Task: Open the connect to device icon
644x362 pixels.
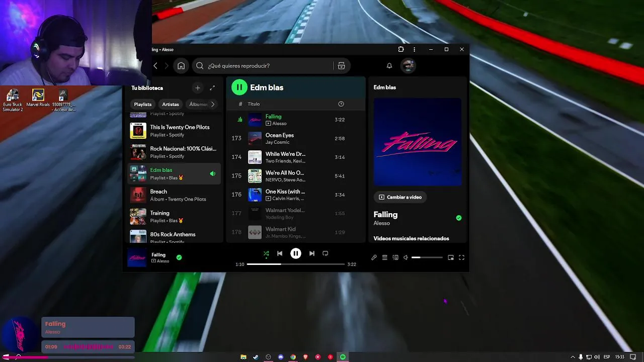Action: [x=395, y=257]
